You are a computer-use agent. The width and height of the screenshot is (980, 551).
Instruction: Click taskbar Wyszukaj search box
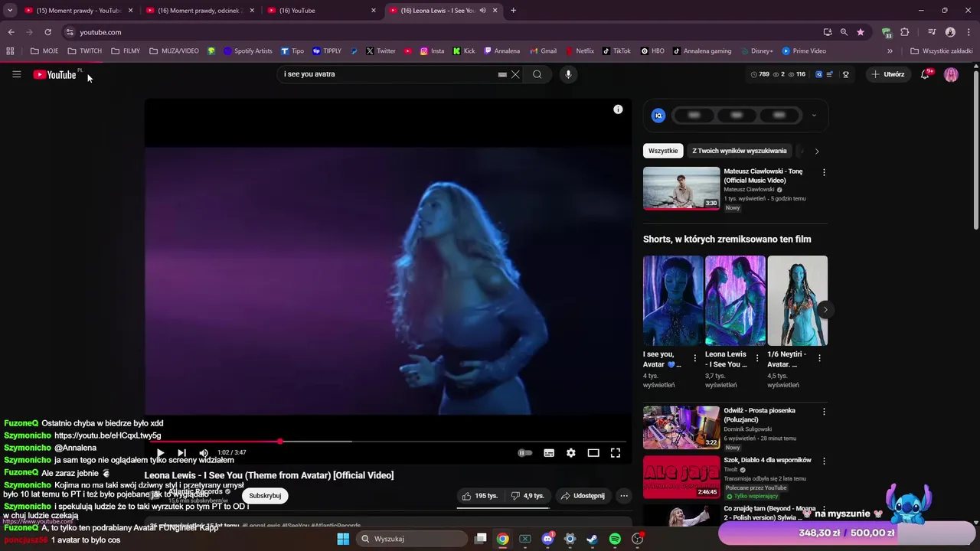(412, 539)
